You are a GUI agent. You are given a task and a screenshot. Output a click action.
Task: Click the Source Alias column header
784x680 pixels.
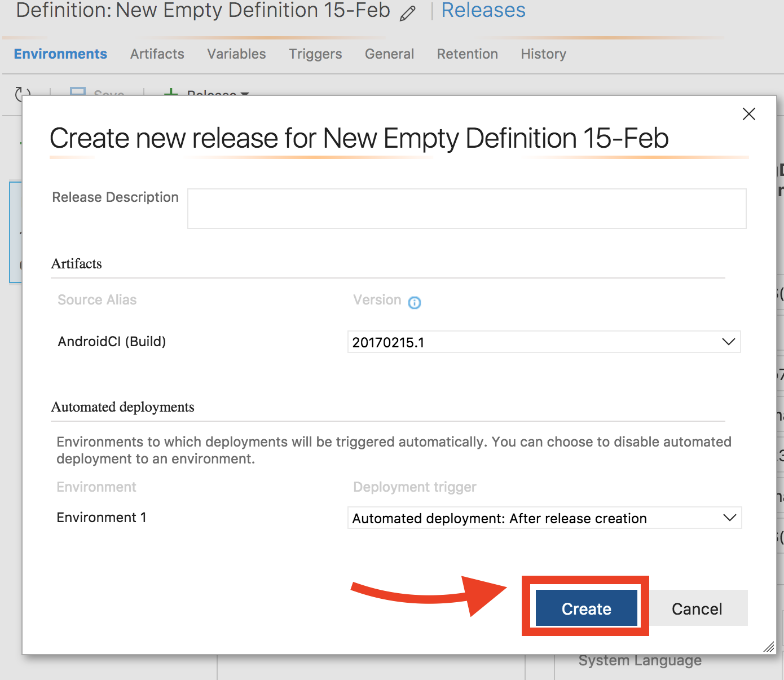97,300
